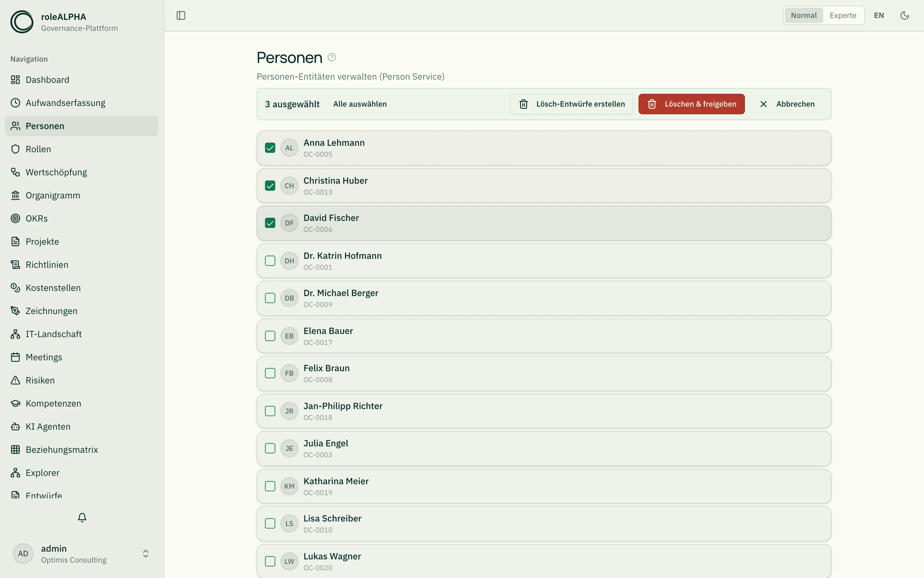Click the roleALPHA logo
Viewport: 924px width, 578px height.
pos(22,22)
